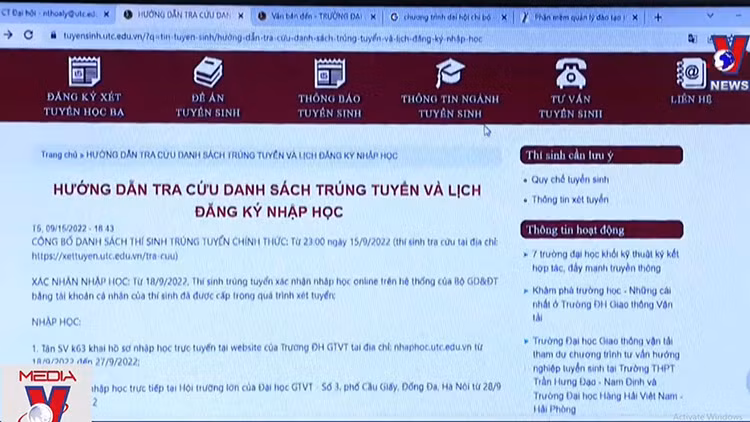Screen dimensions: 750x422
Task: Switch to chương trình đại hội chi bộ tab
Action: click(446, 17)
